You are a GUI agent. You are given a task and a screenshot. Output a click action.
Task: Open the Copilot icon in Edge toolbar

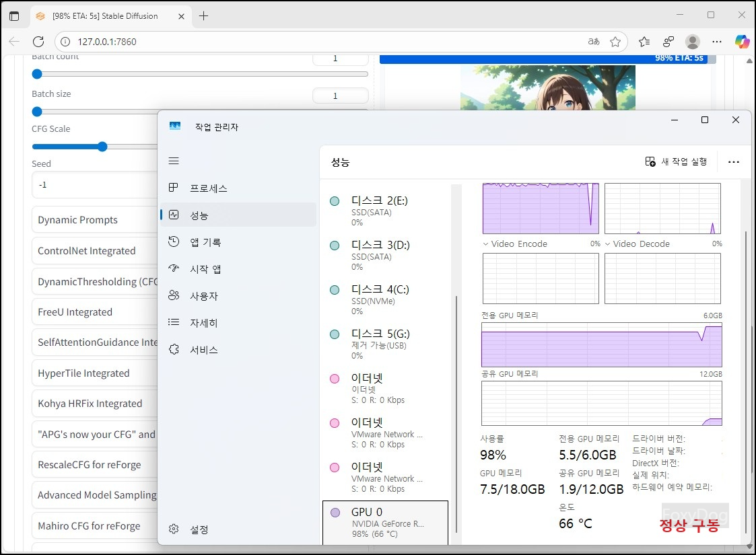tap(742, 42)
